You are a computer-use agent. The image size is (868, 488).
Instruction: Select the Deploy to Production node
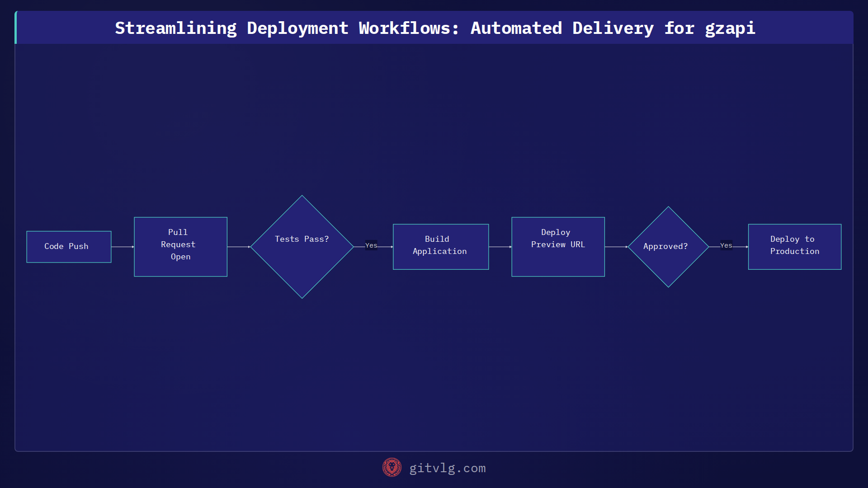click(x=795, y=247)
